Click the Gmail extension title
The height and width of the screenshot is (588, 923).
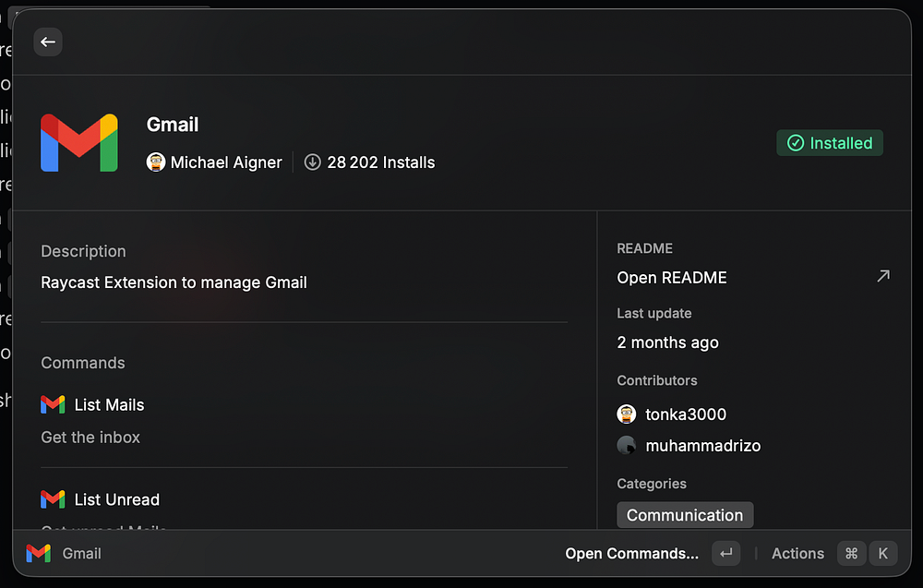(173, 125)
